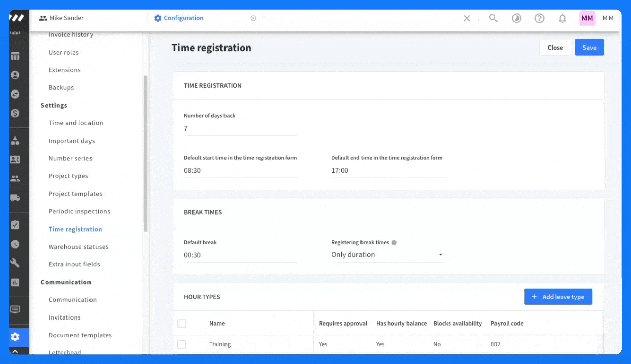Click the Number of days back field

click(x=240, y=129)
